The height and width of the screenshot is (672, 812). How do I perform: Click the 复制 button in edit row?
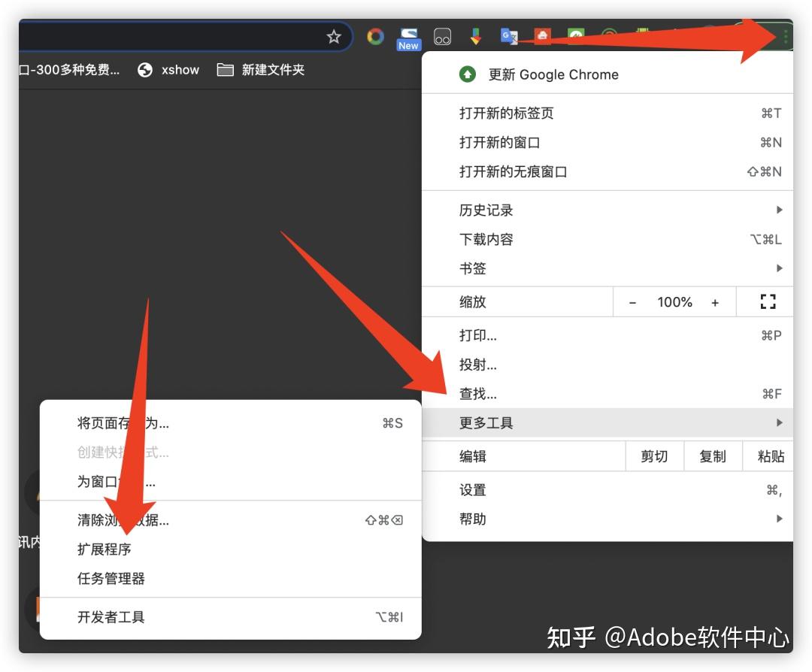coord(712,456)
